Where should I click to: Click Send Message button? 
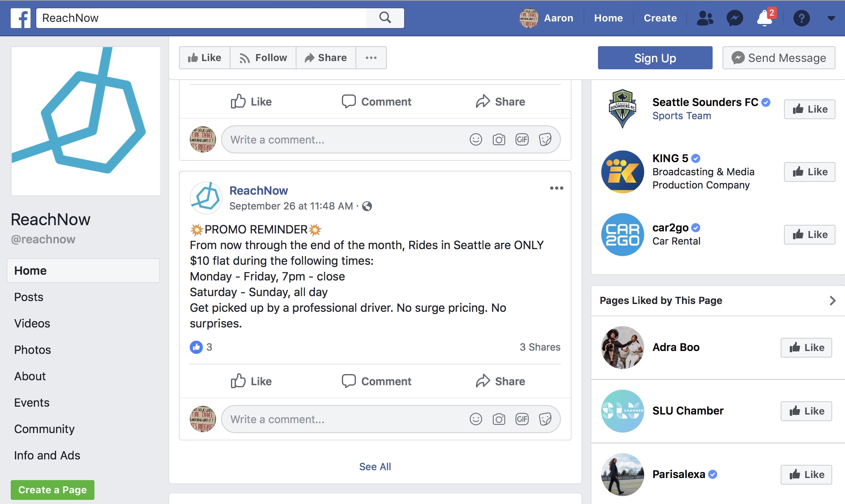click(779, 58)
